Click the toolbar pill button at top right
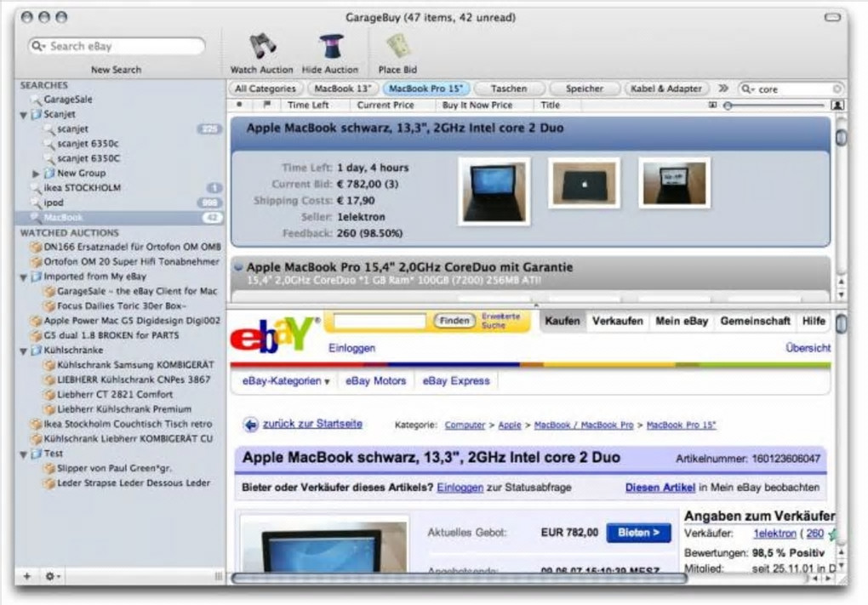Viewport: 868px width, 605px height. (x=832, y=18)
